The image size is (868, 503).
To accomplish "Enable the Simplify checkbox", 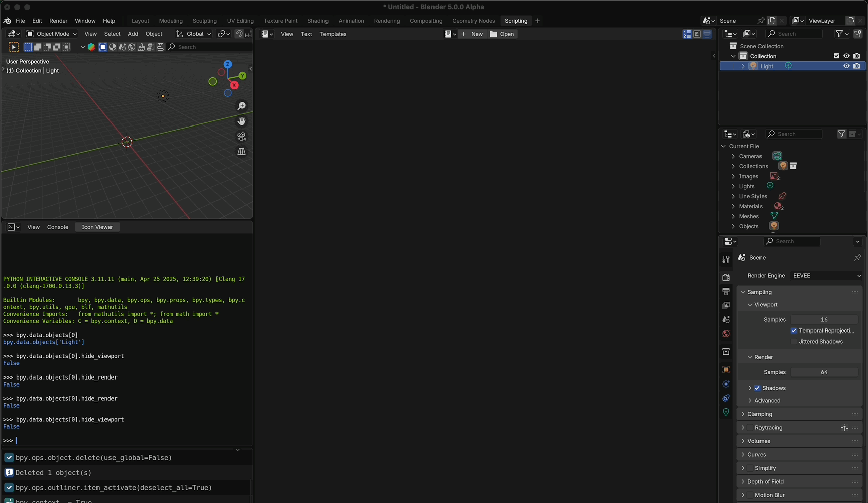I will tap(750, 468).
